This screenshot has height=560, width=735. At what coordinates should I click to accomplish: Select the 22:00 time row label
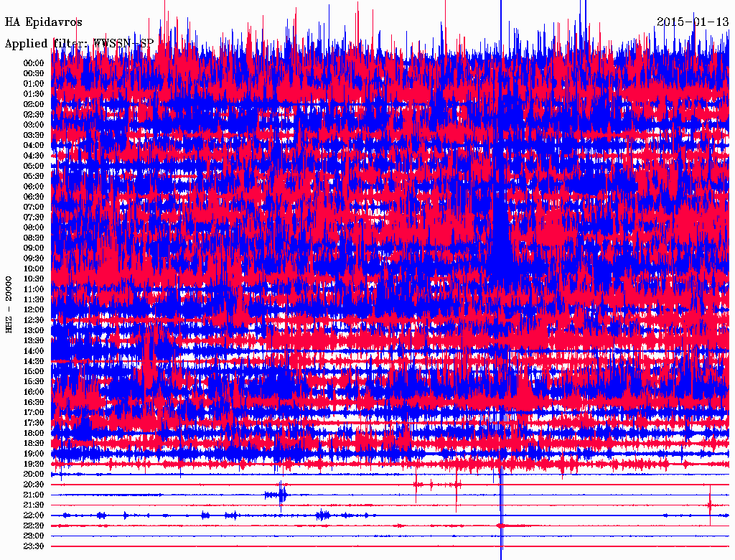click(x=34, y=515)
